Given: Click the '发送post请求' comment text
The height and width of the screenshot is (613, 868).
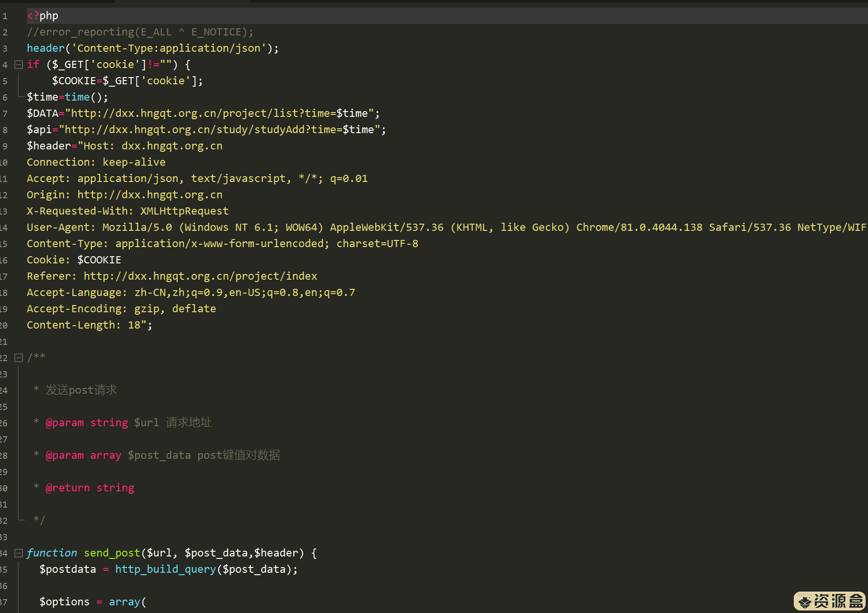Looking at the screenshot, I should [x=81, y=390].
